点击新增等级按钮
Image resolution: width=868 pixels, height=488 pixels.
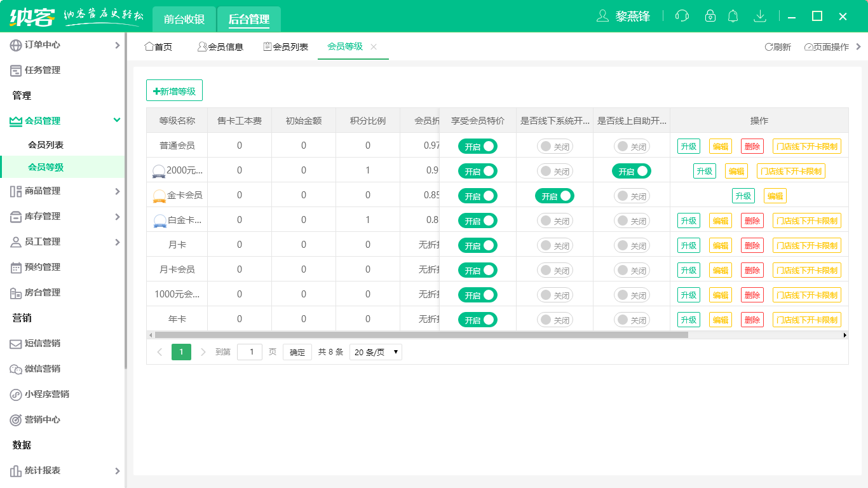point(174,90)
